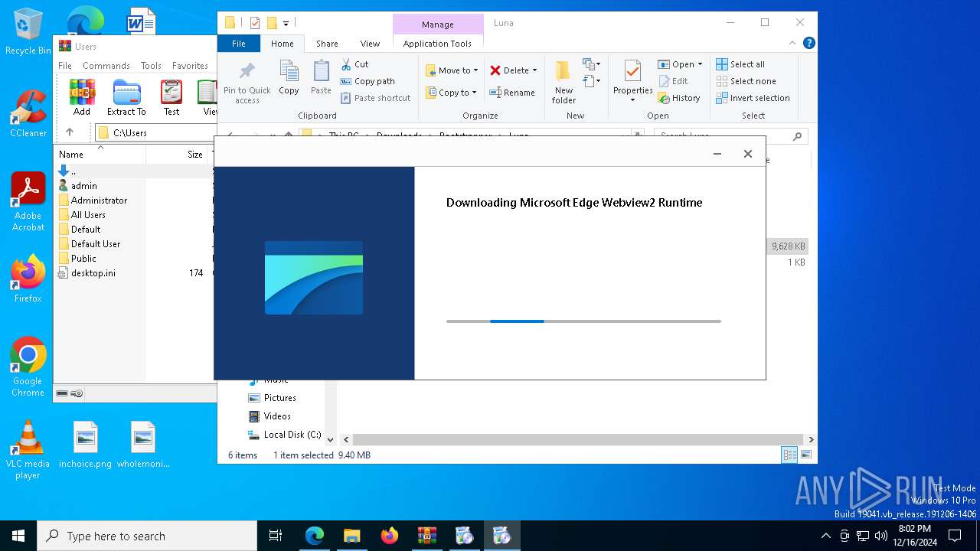
Task: Switch to the Share tab
Action: pos(327,44)
